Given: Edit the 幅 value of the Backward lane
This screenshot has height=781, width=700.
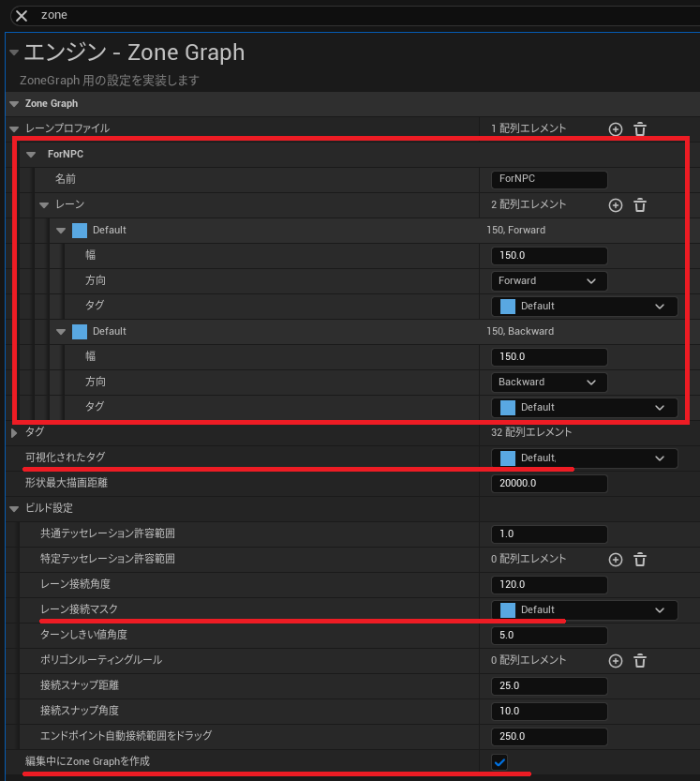Looking at the screenshot, I should point(549,356).
